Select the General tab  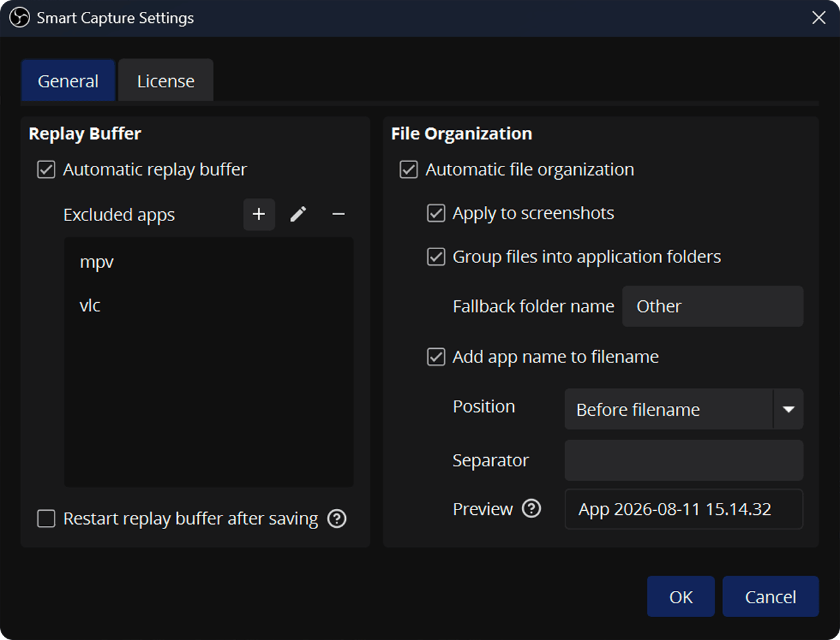point(68,81)
